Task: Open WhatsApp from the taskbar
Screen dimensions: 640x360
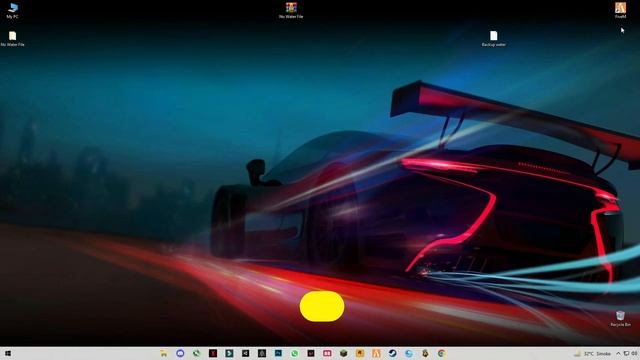Action: [x=294, y=353]
